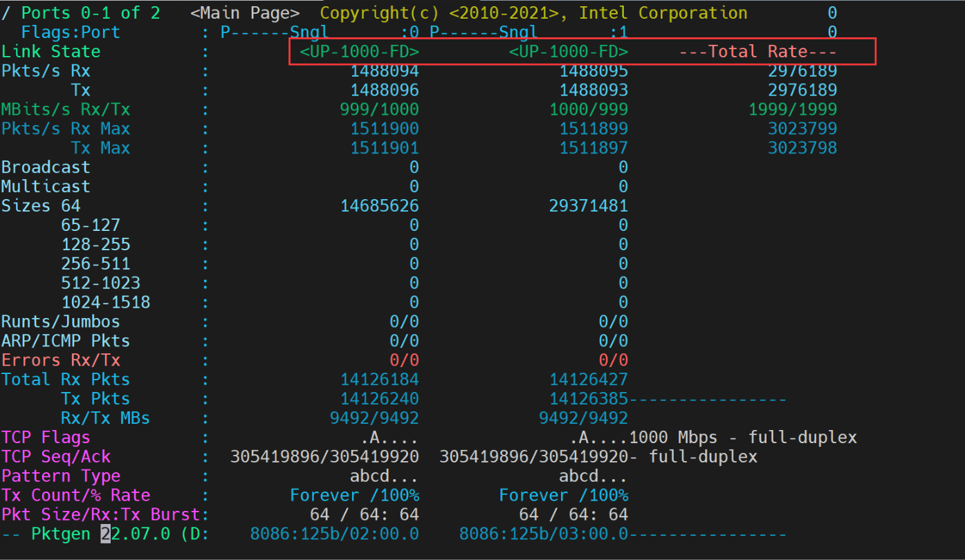Click the Pkts/s Rx value 1488094
Screen dimensions: 965x560
(384, 71)
